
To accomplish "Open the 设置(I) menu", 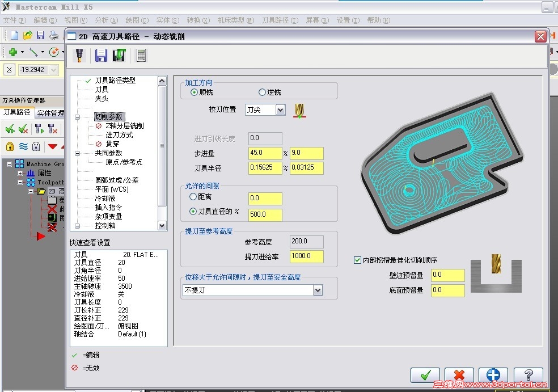I will point(348,20).
